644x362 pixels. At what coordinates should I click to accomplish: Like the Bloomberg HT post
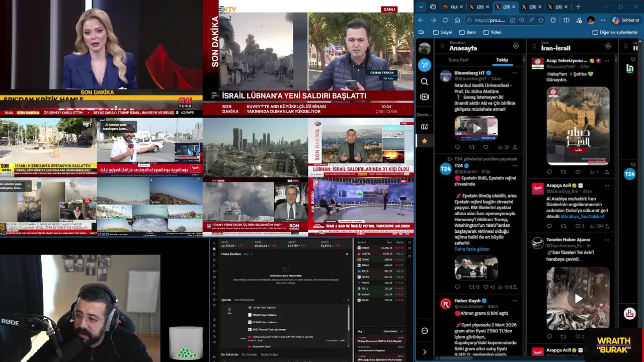[x=486, y=147]
